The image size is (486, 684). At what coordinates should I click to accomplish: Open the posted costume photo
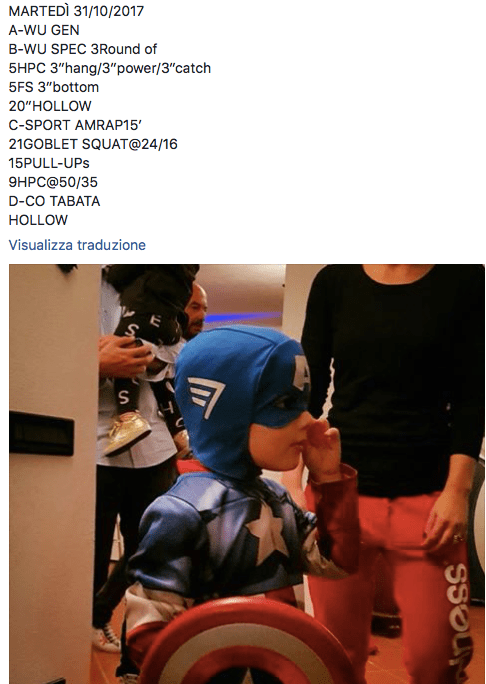[x=246, y=474]
